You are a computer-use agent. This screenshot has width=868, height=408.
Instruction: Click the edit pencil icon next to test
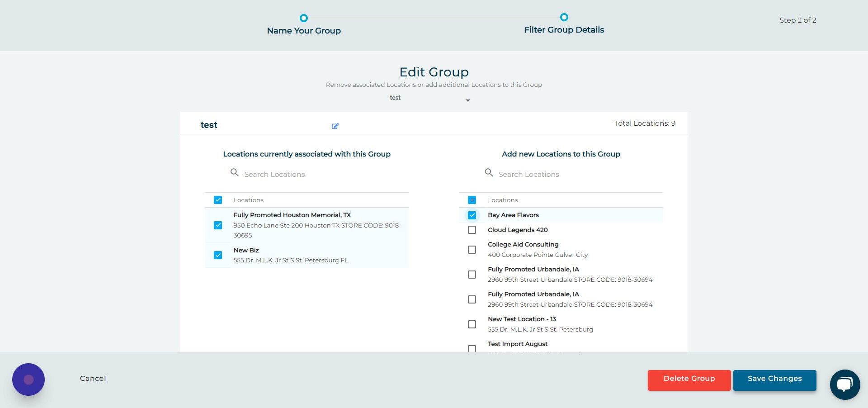tap(335, 126)
